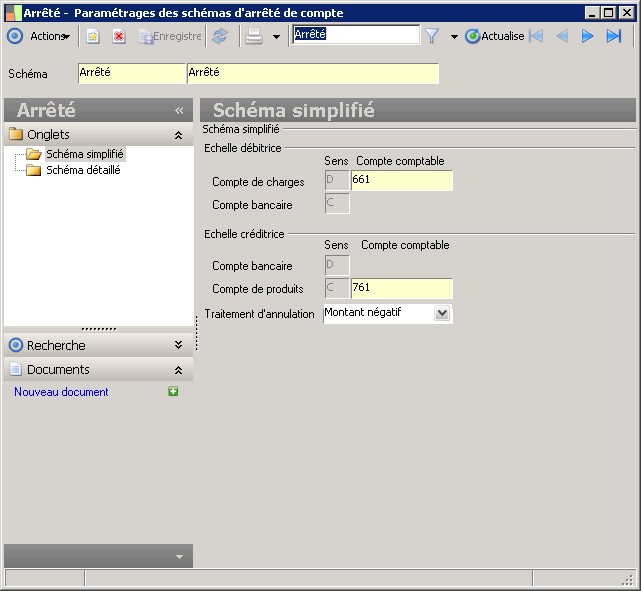Click the Echelle créditrice label

pos(244,234)
